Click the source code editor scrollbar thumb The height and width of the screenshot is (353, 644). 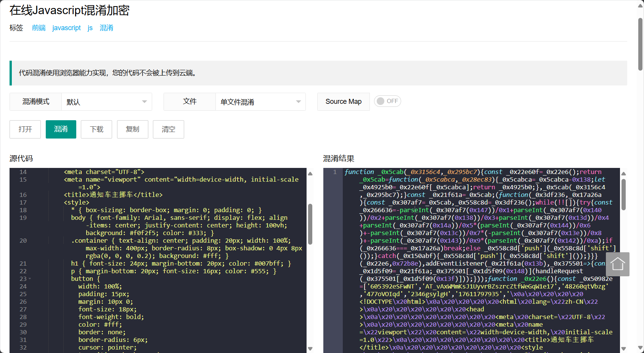point(310,224)
